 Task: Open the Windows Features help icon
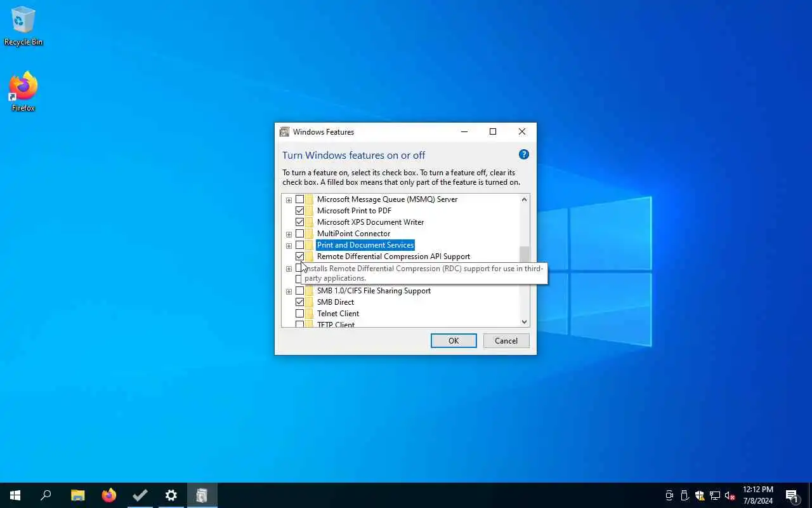[524, 154]
